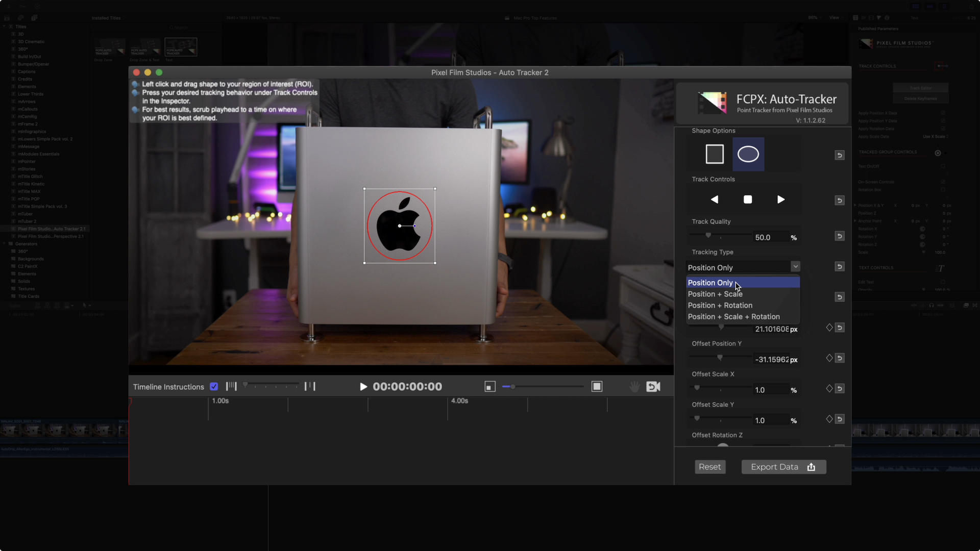The width and height of the screenshot is (980, 551).
Task: Add keyframe for Offset Scale X
Action: pos(829,389)
